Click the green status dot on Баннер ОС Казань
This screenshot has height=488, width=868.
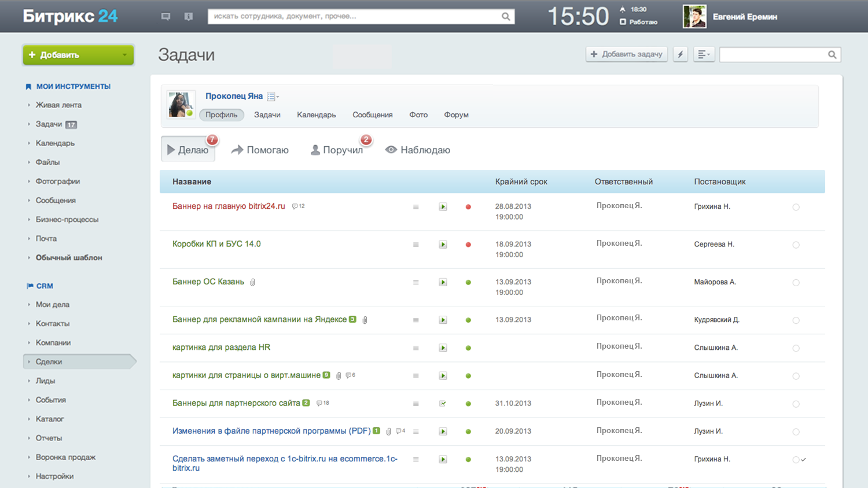coord(468,282)
